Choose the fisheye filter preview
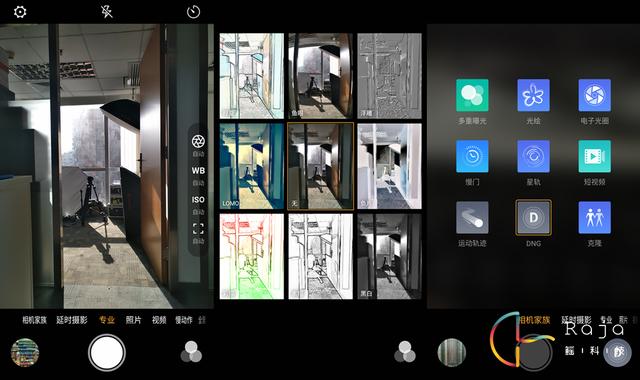This screenshot has height=380, width=640. tap(320, 76)
